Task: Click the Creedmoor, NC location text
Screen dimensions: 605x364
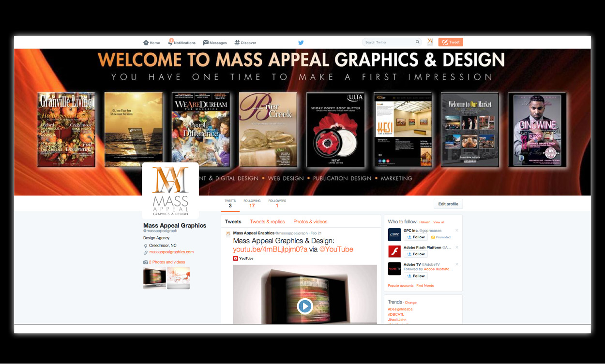Action: [163, 246]
